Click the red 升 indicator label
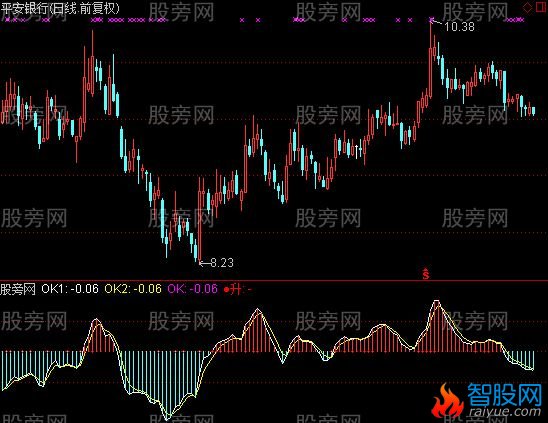This screenshot has width=548, height=423. 237,289
